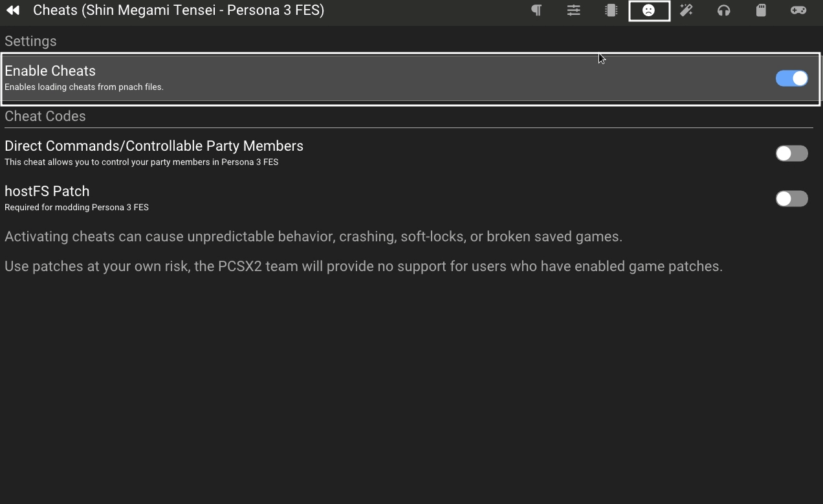The width and height of the screenshot is (823, 504).
Task: Turn on the hostFS Patch toggle
Action: 791,199
